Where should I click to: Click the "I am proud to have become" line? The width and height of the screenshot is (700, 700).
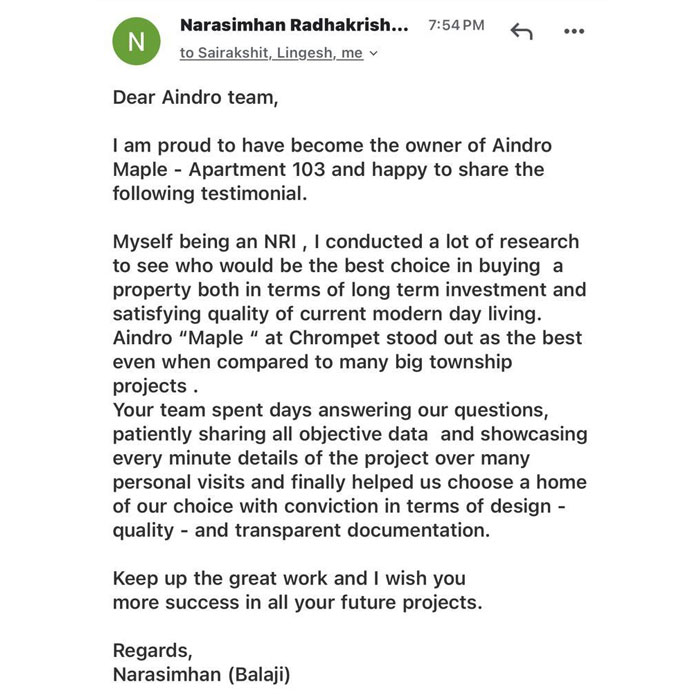point(331,145)
